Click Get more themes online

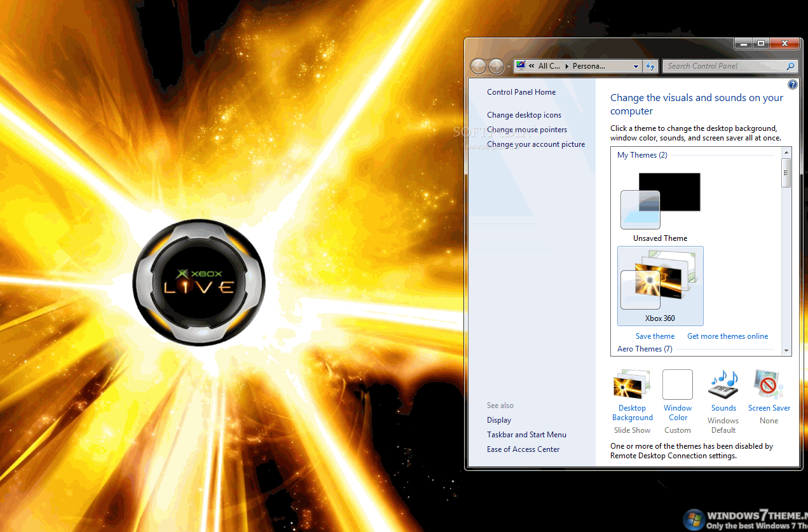(727, 336)
